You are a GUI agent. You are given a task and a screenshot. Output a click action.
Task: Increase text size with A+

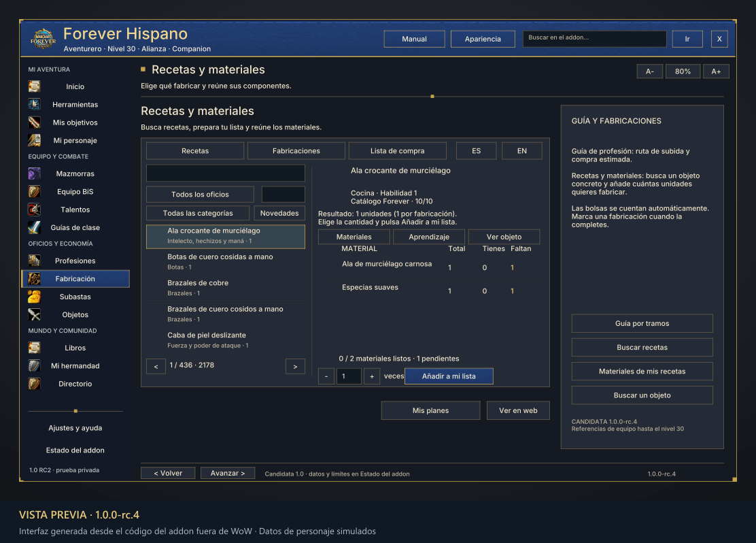click(x=716, y=71)
